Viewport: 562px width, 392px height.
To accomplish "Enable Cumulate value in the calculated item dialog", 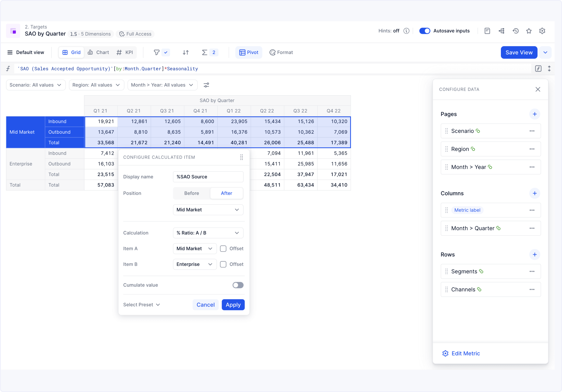I will point(238,285).
